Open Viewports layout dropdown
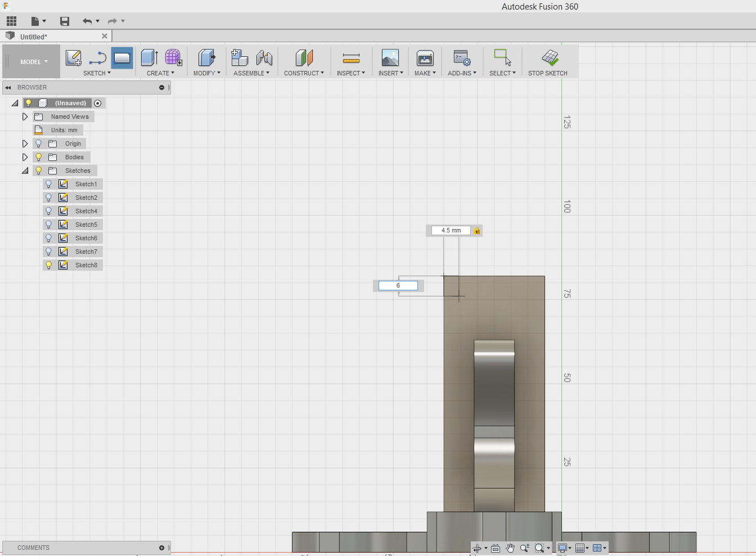This screenshot has height=556, width=756. click(600, 548)
